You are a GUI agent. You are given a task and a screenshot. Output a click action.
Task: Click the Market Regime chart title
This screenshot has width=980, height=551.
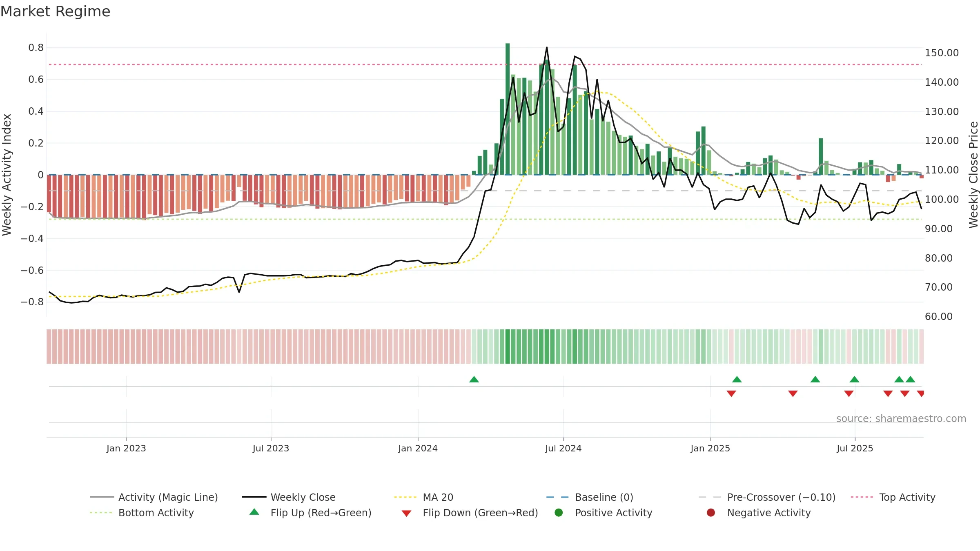[56, 11]
